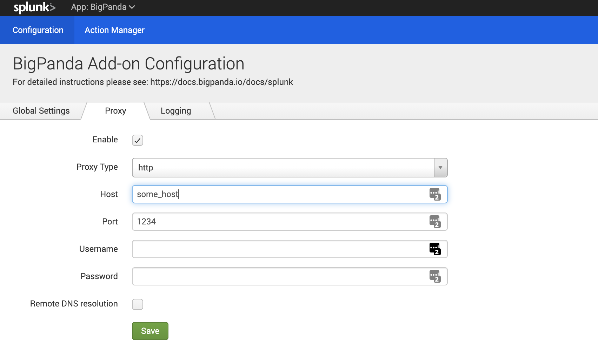Click the password manager icon in Username field

[x=435, y=249]
